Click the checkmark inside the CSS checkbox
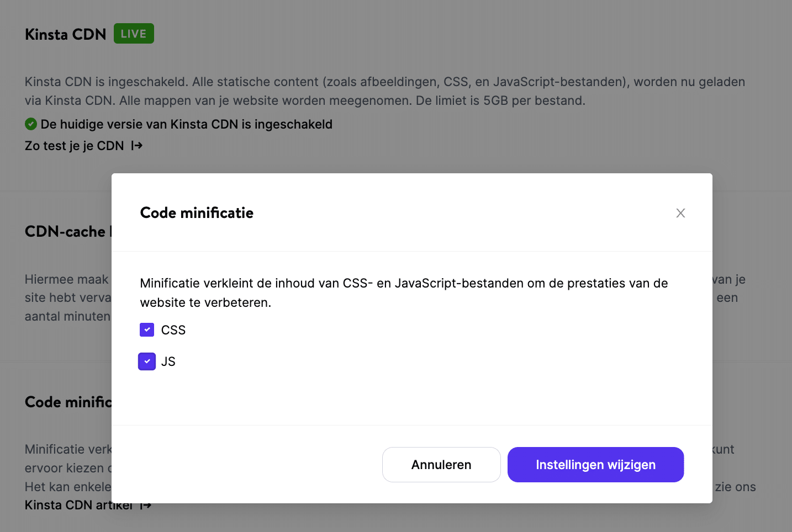The image size is (792, 532). (x=146, y=329)
